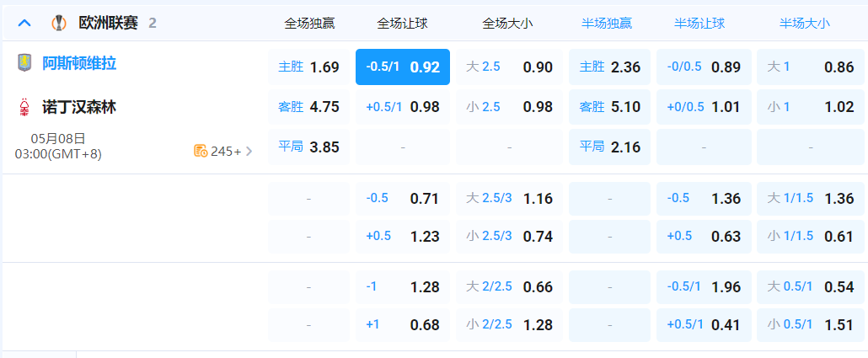Open the 245+ additional markets count

click(x=226, y=151)
